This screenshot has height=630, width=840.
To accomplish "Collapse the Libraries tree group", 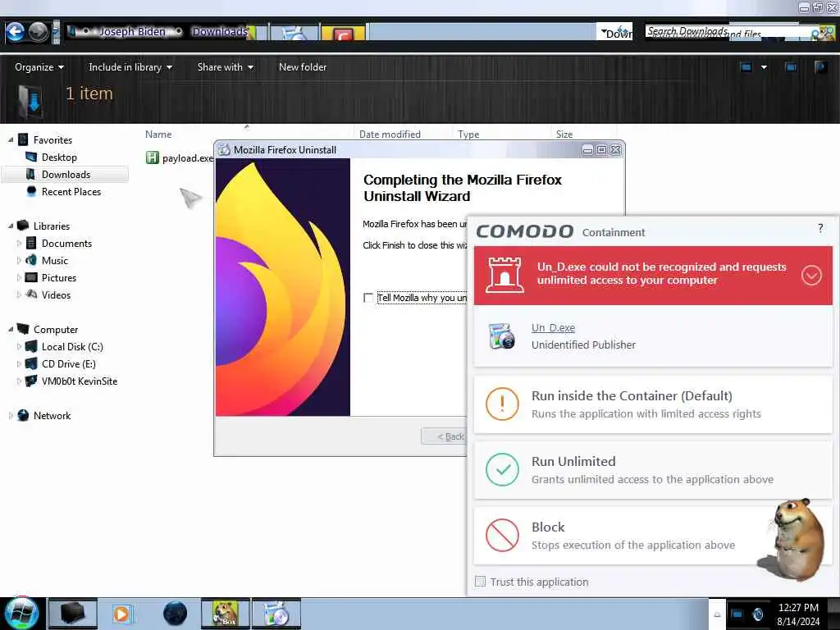I will point(11,226).
